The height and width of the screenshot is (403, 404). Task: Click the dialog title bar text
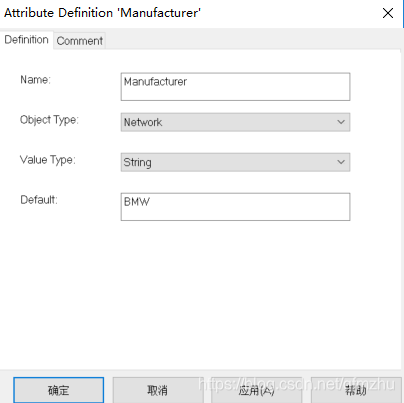pyautogui.click(x=102, y=13)
